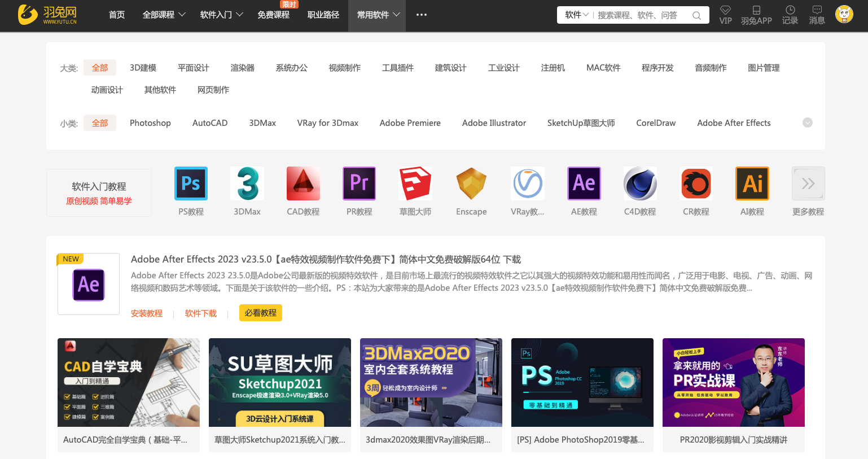Select the 网页制作 category

coord(213,90)
